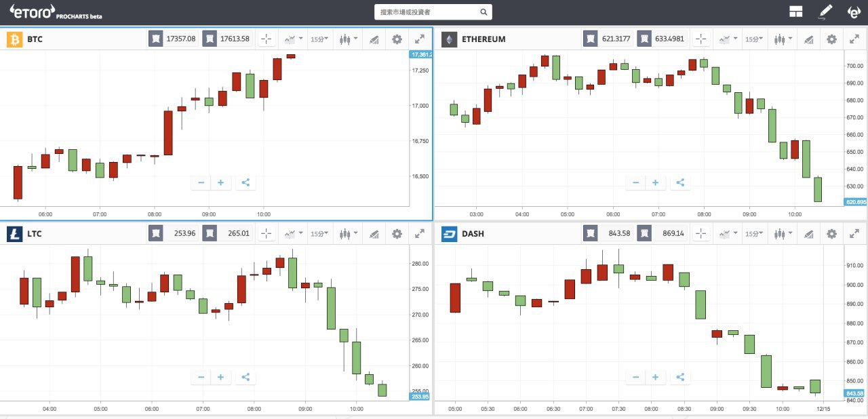868x419 pixels.
Task: Open indicators dropdown on LTC chart
Action: coord(292,234)
